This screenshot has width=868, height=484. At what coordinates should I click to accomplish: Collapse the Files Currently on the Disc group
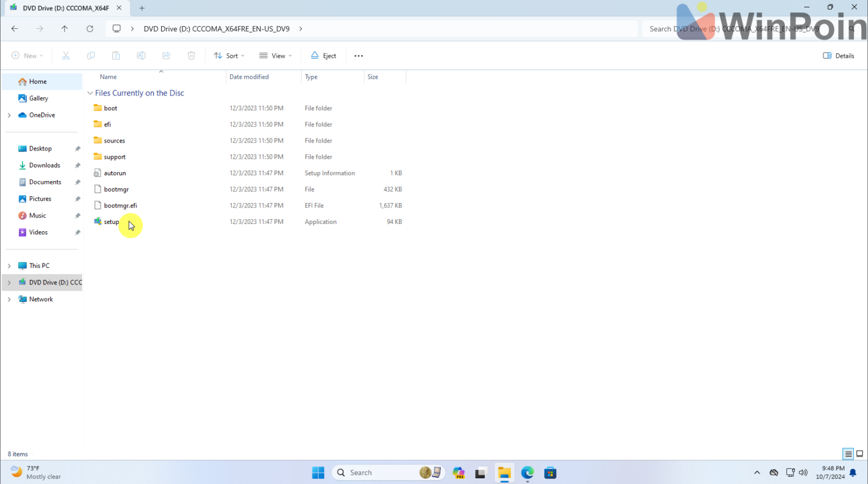coord(90,93)
